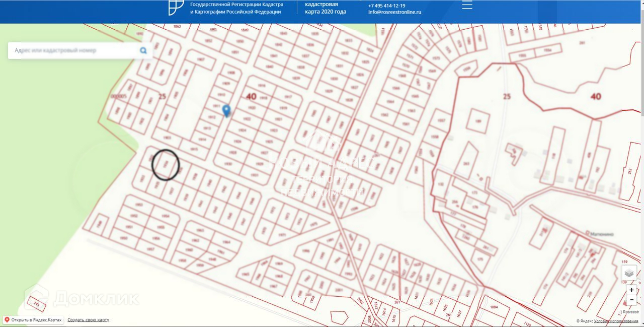Follow the 'Создать свою карту' link
The image size is (644, 327).
pyautogui.click(x=88, y=320)
